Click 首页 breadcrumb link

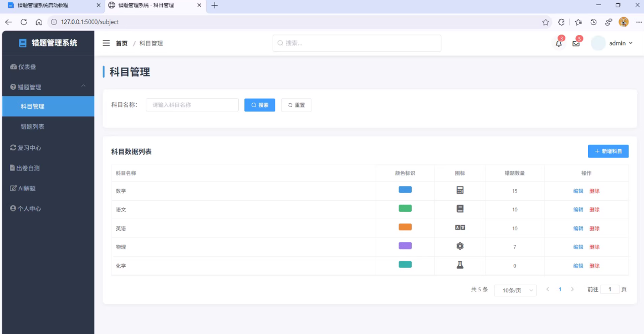click(x=121, y=44)
